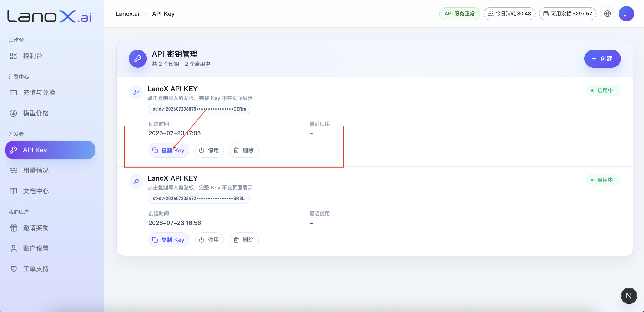Click the 创建 create key button

pyautogui.click(x=602, y=59)
